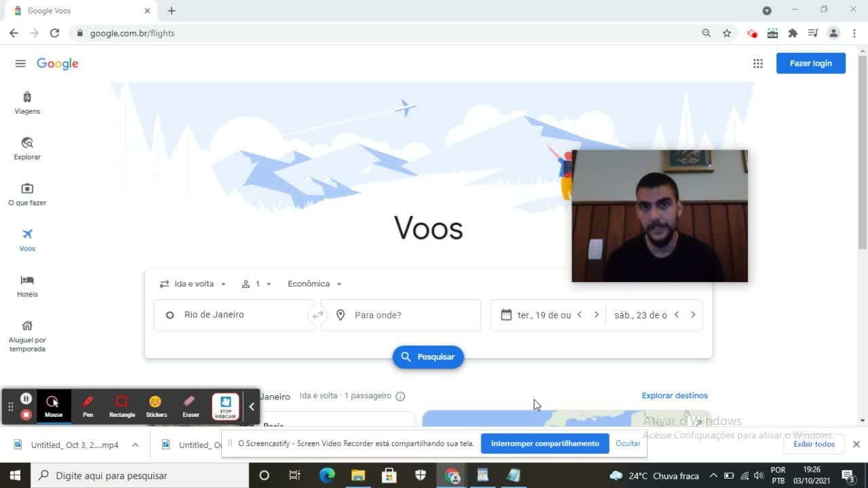The height and width of the screenshot is (488, 868).
Task: Open the downloaded file 'Untitled_ Oct 3, 2....mp4'
Action: click(66, 445)
